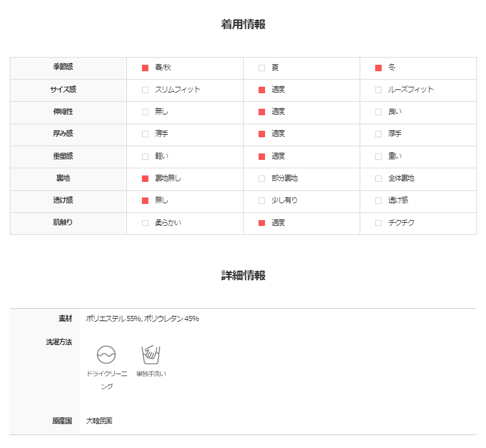The image size is (486, 448).
Task: Toggle 無し checkbox in 透け感 row
Action: 145,201
